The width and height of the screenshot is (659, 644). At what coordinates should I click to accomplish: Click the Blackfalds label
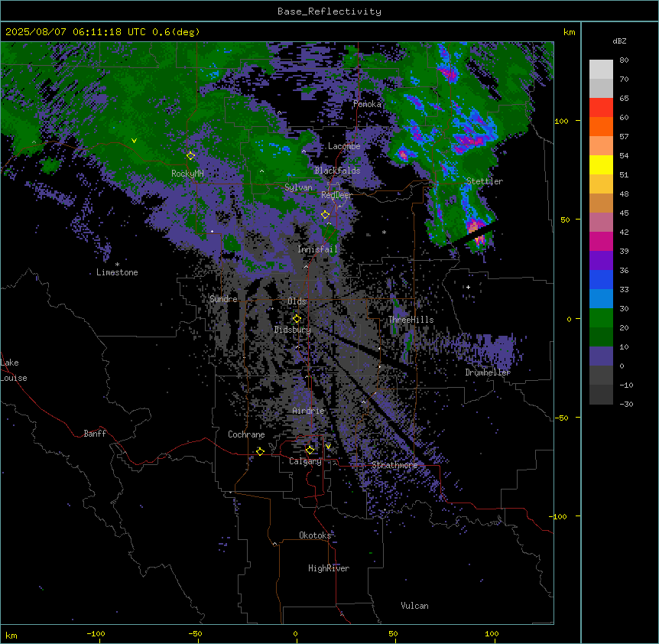(x=337, y=171)
